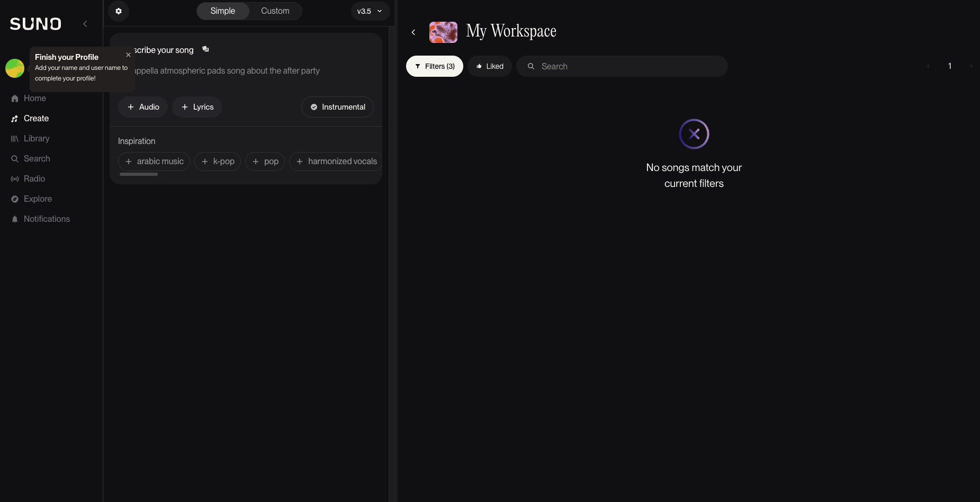The image size is (980, 502).
Task: Open the create settings gear icon
Action: coord(119,11)
